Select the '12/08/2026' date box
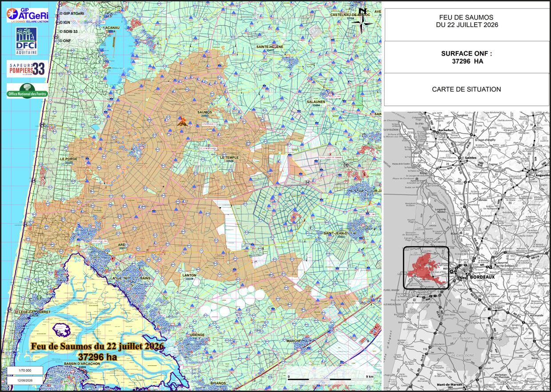Screen dimensions: 551x392 click(25, 380)
